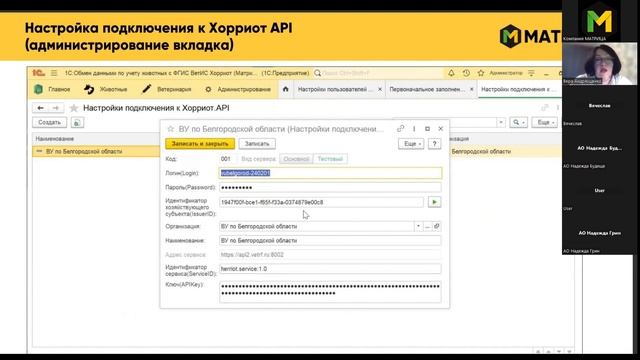
Task: Click copy-create icon next to Создать
Action: [x=77, y=122]
